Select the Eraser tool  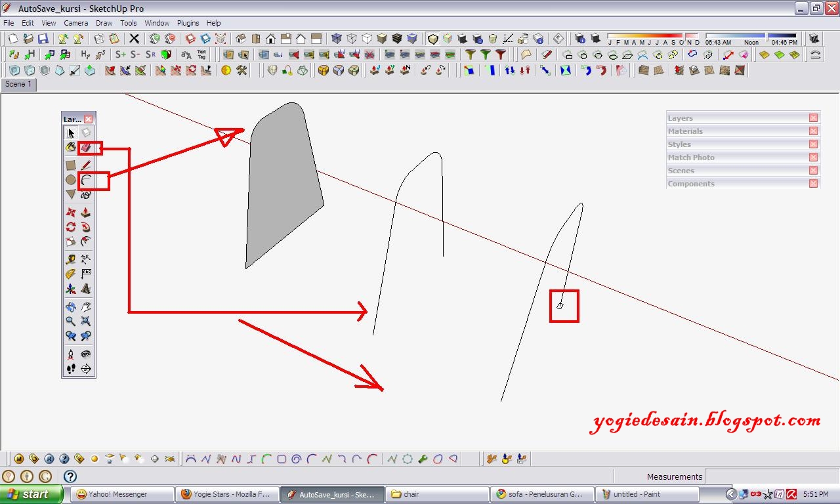tap(86, 147)
